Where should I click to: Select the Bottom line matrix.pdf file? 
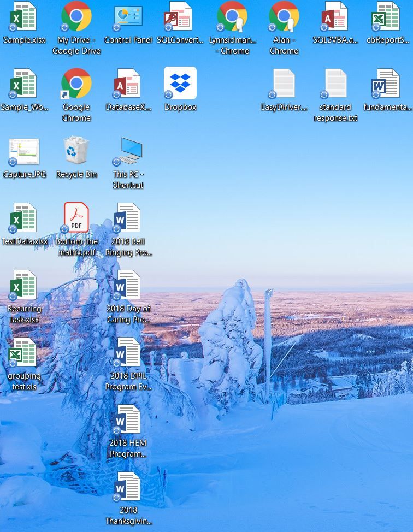point(76,218)
